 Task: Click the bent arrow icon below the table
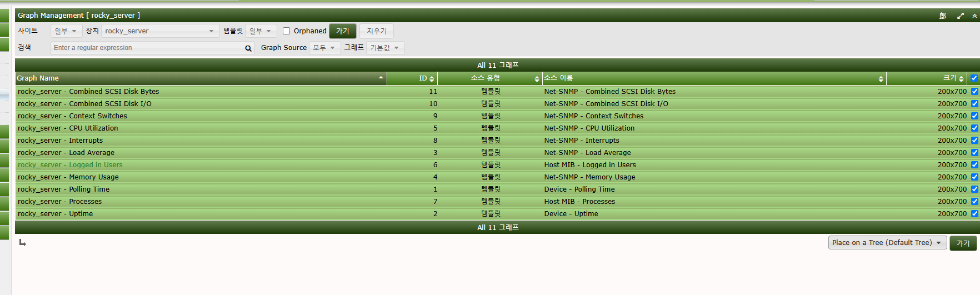23,243
